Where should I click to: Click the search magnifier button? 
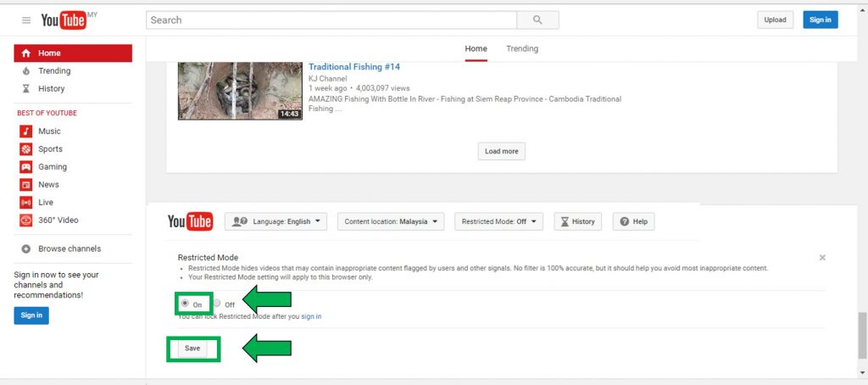537,20
